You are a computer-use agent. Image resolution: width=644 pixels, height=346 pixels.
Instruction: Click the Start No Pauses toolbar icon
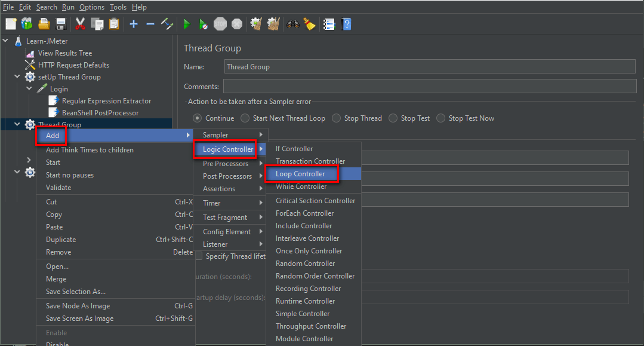pos(204,24)
